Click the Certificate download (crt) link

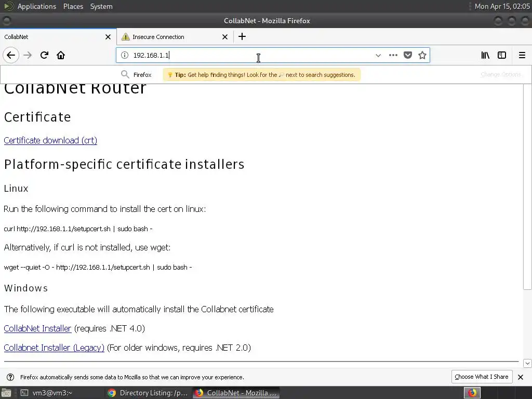(50, 140)
